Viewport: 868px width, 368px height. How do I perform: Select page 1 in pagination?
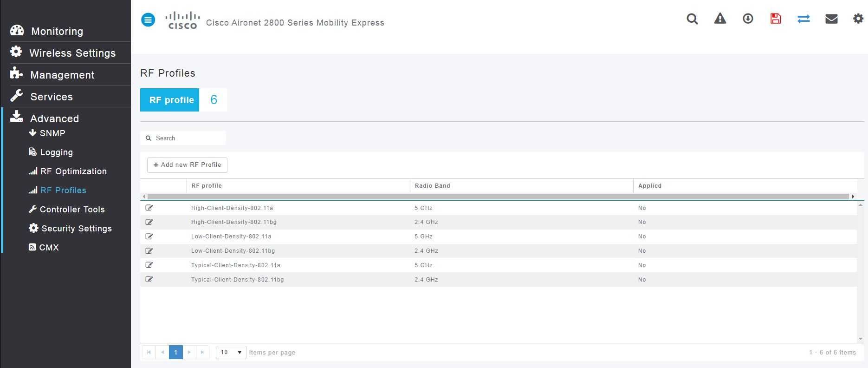click(176, 352)
